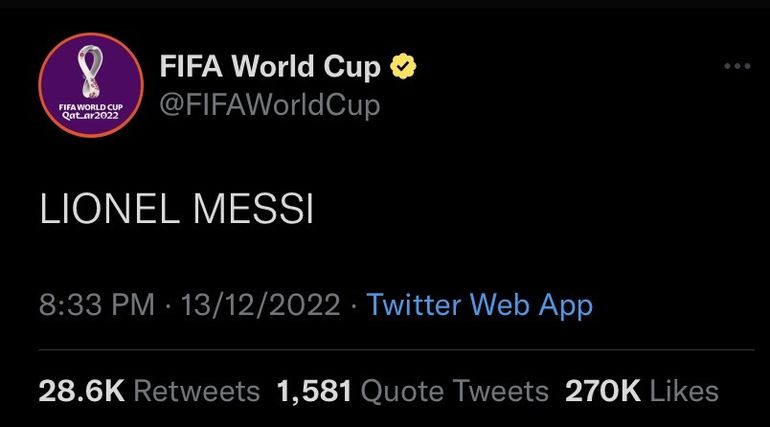Click the LIONEL MESSI tweet text

176,210
